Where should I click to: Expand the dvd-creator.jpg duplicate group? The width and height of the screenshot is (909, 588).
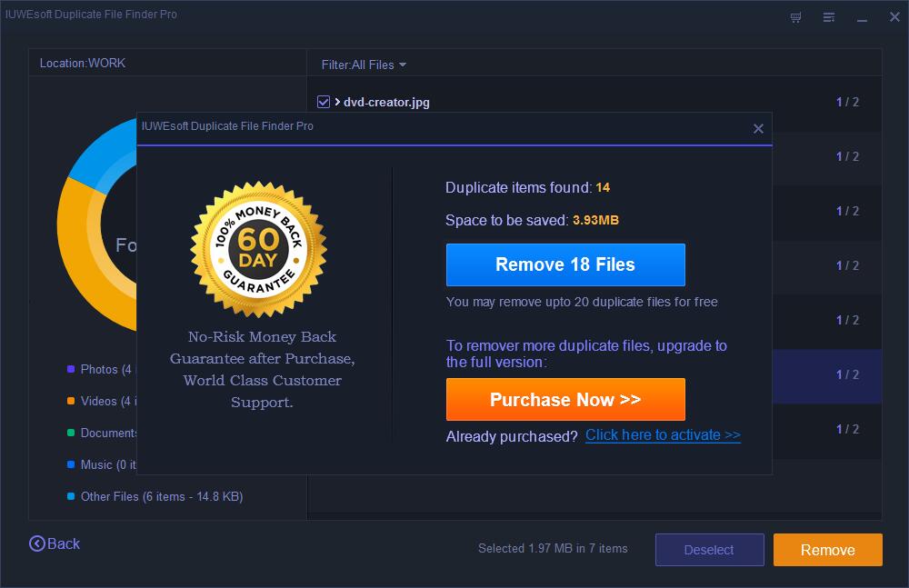[x=337, y=102]
